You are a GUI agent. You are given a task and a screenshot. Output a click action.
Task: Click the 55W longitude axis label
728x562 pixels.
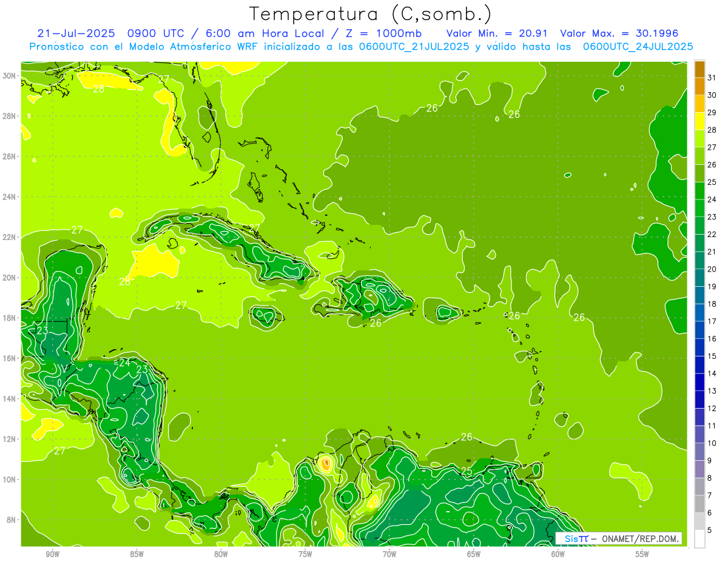click(642, 554)
